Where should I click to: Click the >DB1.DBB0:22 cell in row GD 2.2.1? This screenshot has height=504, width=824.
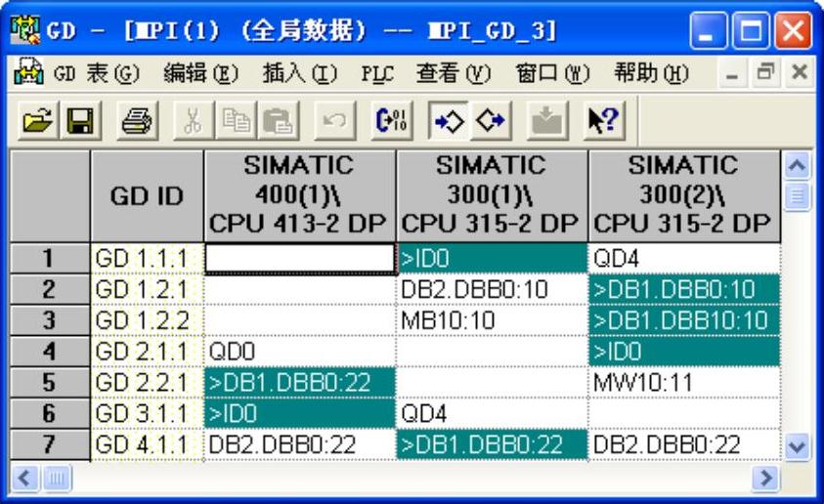point(299,382)
